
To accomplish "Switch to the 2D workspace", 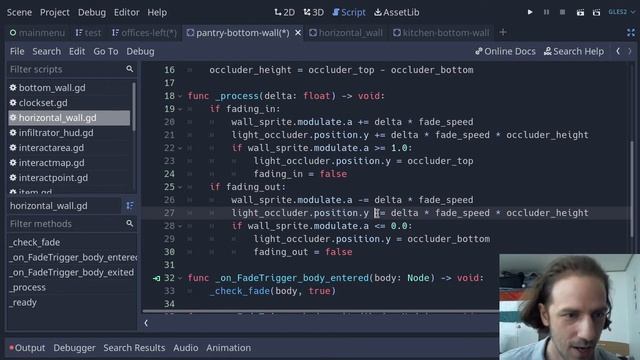I will pos(284,12).
